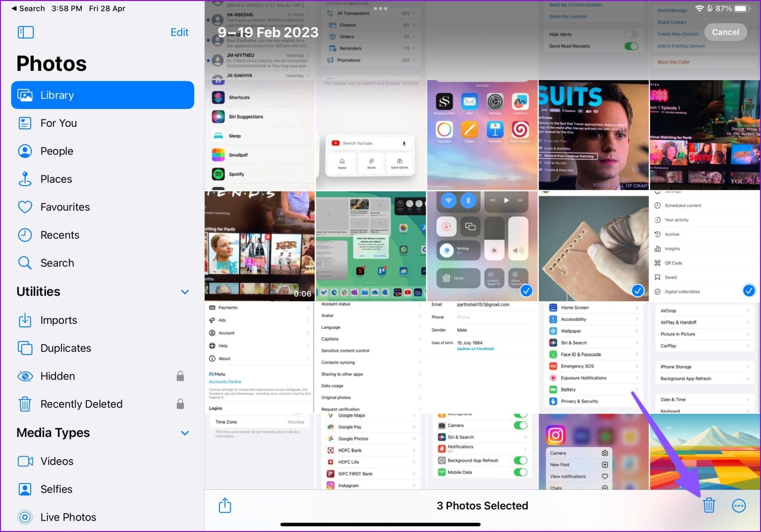Select the Search YouTube widget screenshot

point(371,135)
